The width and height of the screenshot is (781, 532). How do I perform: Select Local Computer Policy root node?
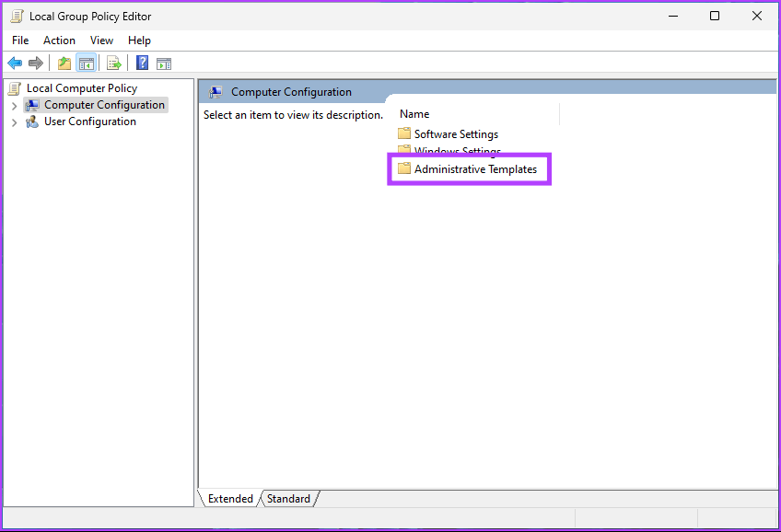tap(82, 88)
